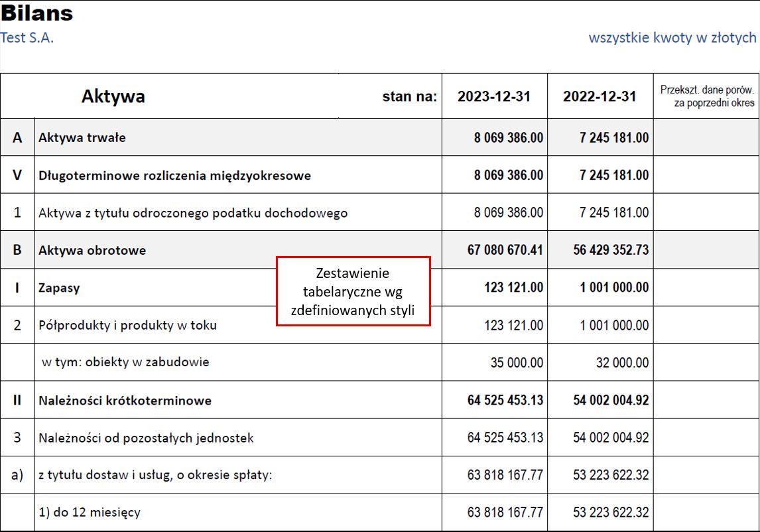Click row number "3" beside Należności od pozostałych
760x532 pixels.
[17, 437]
